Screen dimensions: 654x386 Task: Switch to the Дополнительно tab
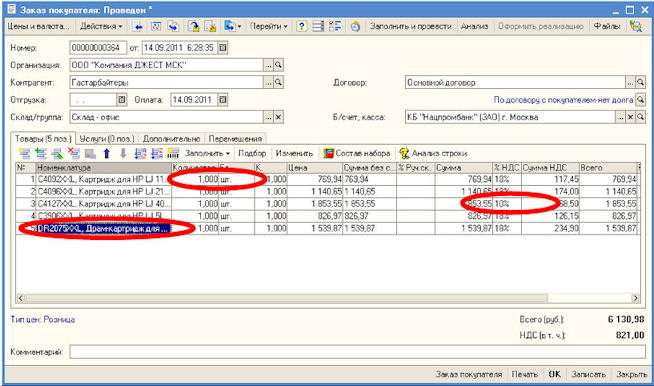(x=171, y=139)
